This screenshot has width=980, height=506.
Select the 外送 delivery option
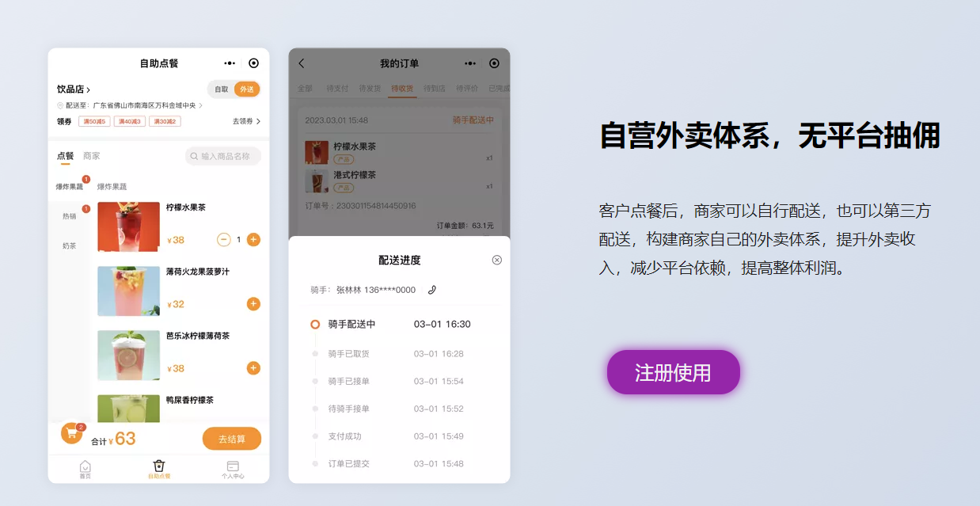tap(247, 89)
